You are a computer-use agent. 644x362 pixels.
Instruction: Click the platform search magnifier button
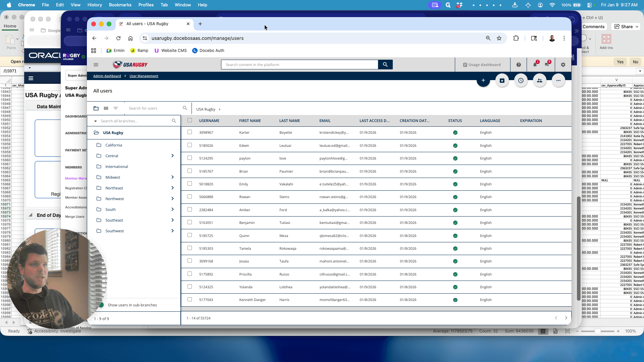pos(385,65)
